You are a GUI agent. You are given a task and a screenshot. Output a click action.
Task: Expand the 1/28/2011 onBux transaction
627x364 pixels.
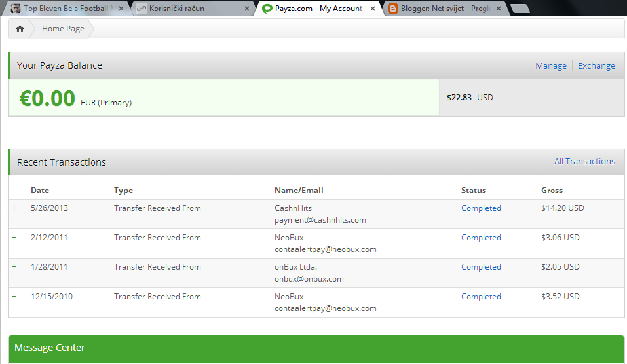14,267
